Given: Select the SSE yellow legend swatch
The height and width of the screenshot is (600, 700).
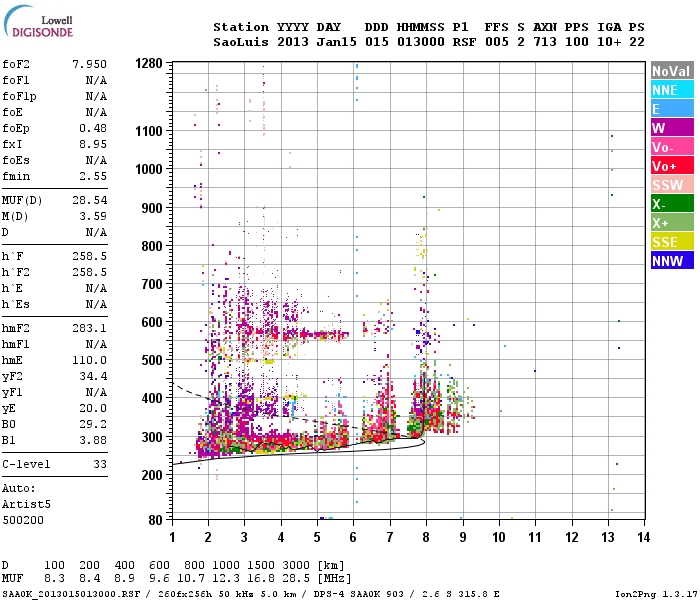Looking at the screenshot, I should tap(672, 242).
